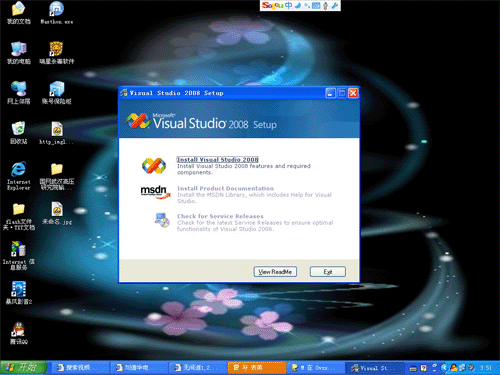Switch to the Visual St... taskbar item
Screen dimensions: 500x375
tap(374, 368)
